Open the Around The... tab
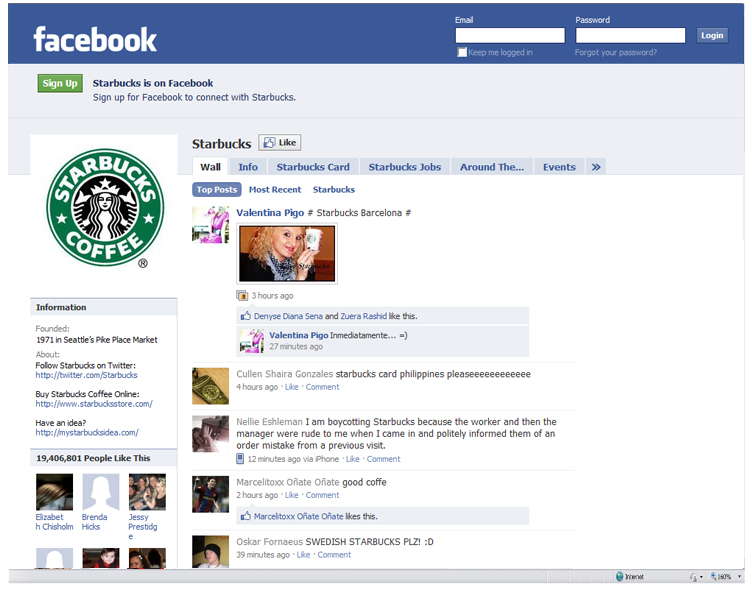Screen dimensions: 752x596 [492, 167]
